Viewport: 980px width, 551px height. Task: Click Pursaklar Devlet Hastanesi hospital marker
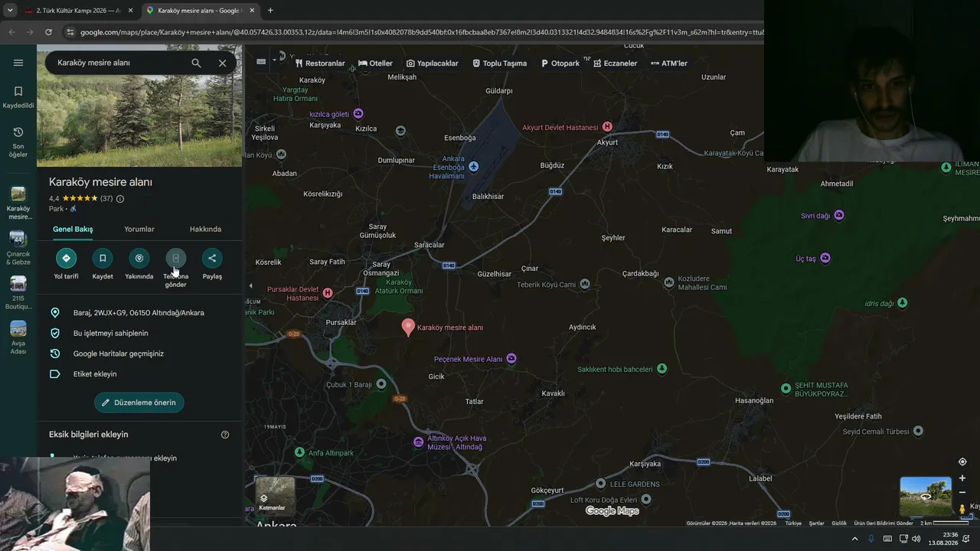(x=328, y=293)
